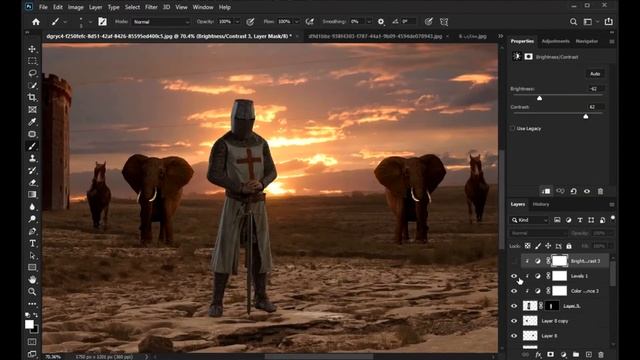Hide the Layer 8 layer
The image size is (640, 360).
pos(514,336)
